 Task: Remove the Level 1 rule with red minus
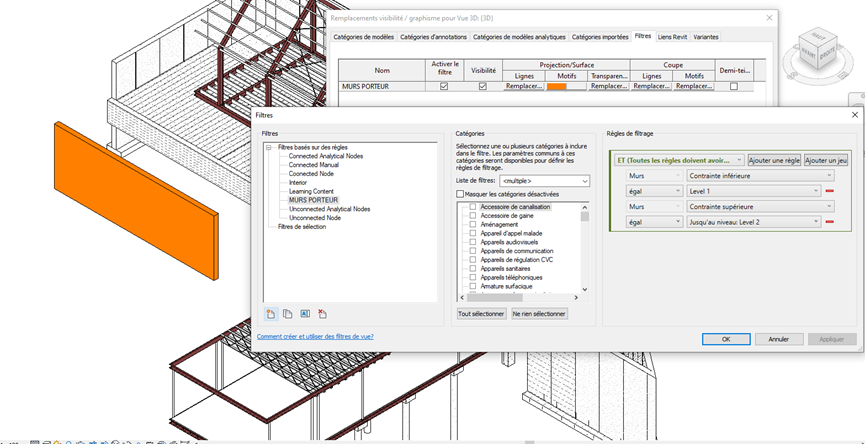point(829,191)
